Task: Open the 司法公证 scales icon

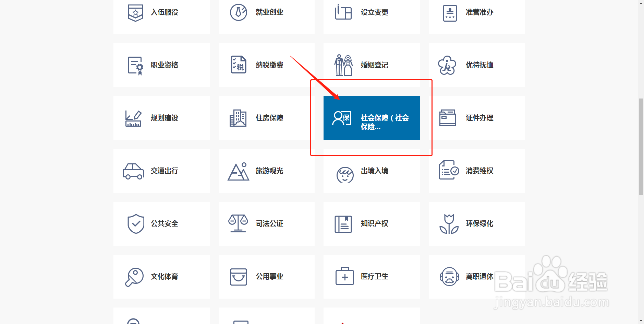Action: point(239,223)
